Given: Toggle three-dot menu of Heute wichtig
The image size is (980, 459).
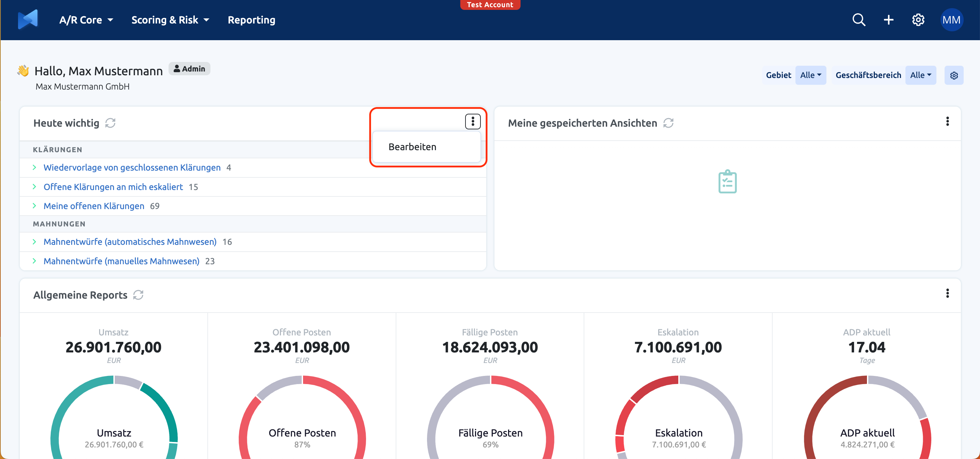Looking at the screenshot, I should click(x=473, y=122).
